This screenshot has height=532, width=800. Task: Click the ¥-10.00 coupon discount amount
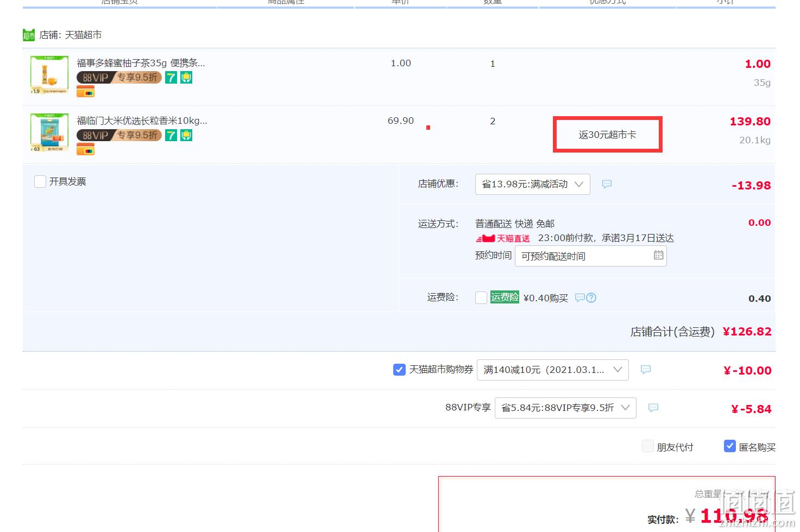coord(747,371)
